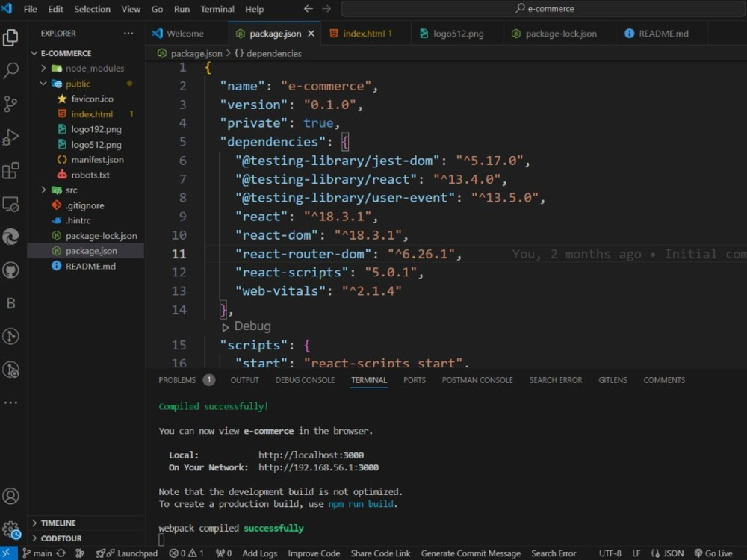Screen dimensions: 747x560
Task: Open the DEBUG CONSOLE panel tab
Action: point(305,380)
